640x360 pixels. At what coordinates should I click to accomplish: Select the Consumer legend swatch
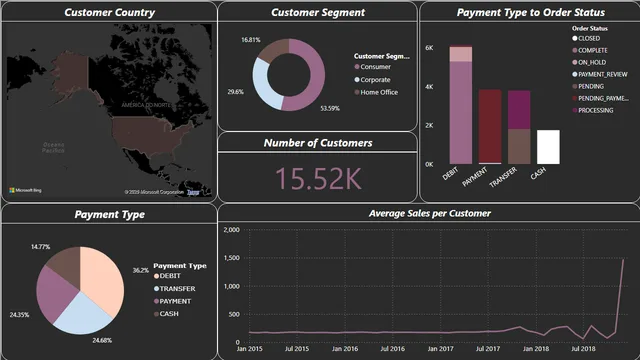click(357, 67)
